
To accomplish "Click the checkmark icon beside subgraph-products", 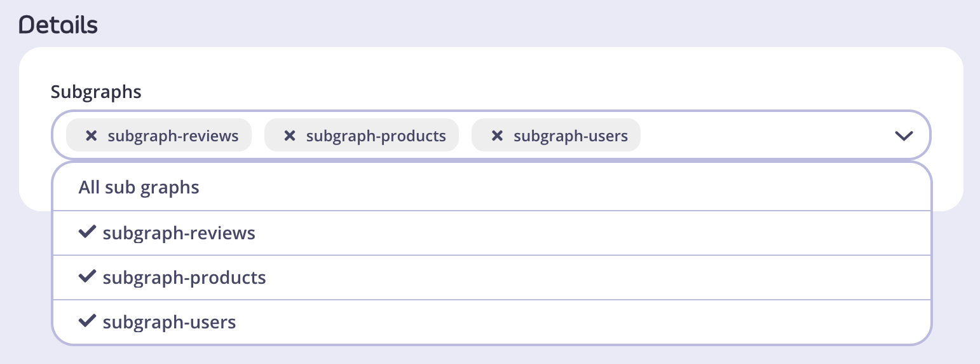I will click(87, 277).
